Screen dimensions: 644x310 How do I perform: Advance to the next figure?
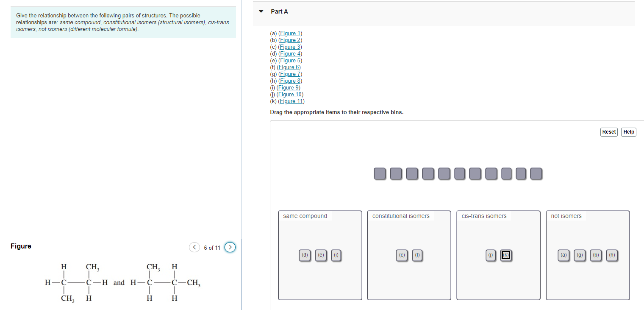[x=230, y=247]
